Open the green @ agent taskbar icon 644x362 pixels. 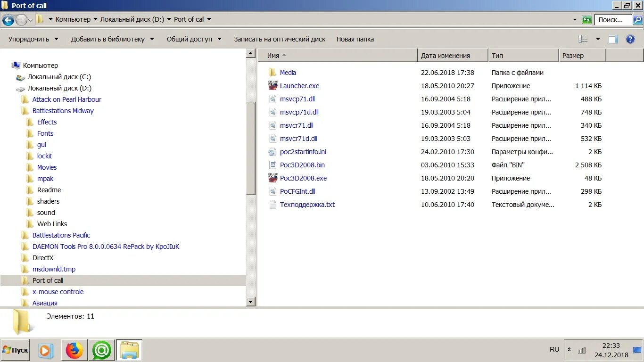pos(101,350)
